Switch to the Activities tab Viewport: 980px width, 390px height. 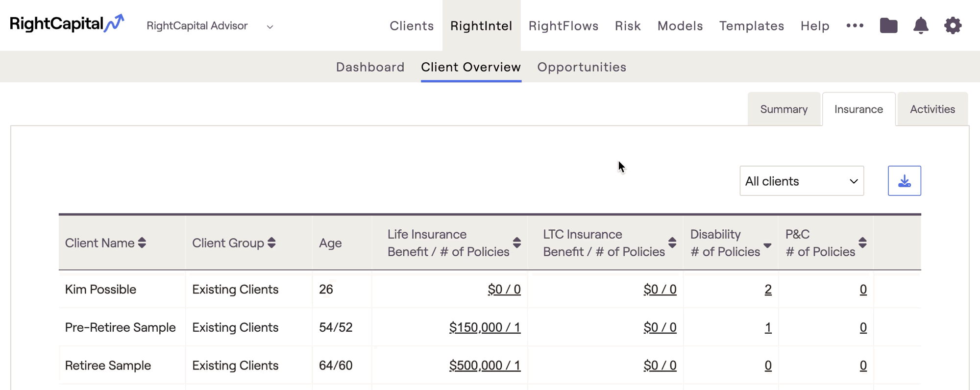[x=932, y=109]
